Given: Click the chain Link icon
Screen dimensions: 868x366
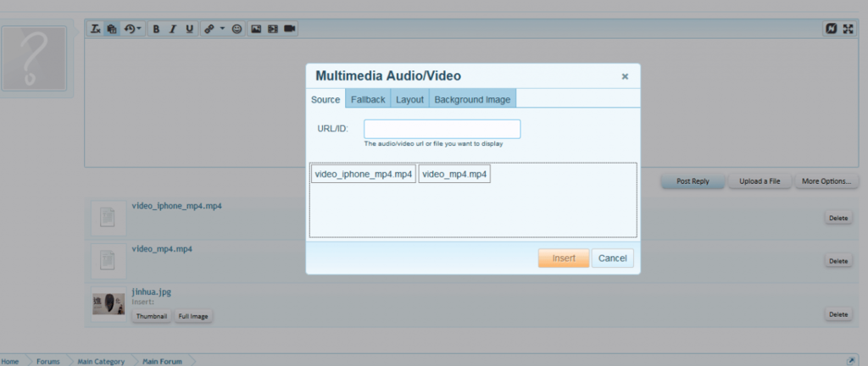Looking at the screenshot, I should point(209,29).
